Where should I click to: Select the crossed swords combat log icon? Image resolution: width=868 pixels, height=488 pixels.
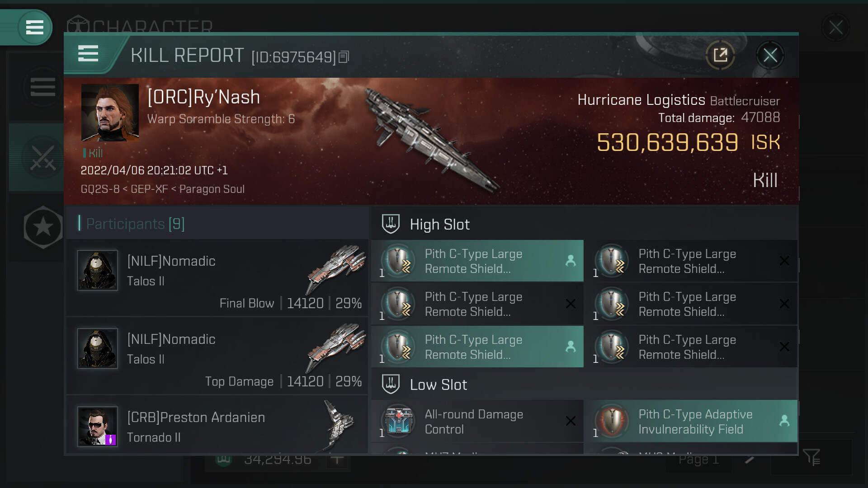[x=43, y=157]
